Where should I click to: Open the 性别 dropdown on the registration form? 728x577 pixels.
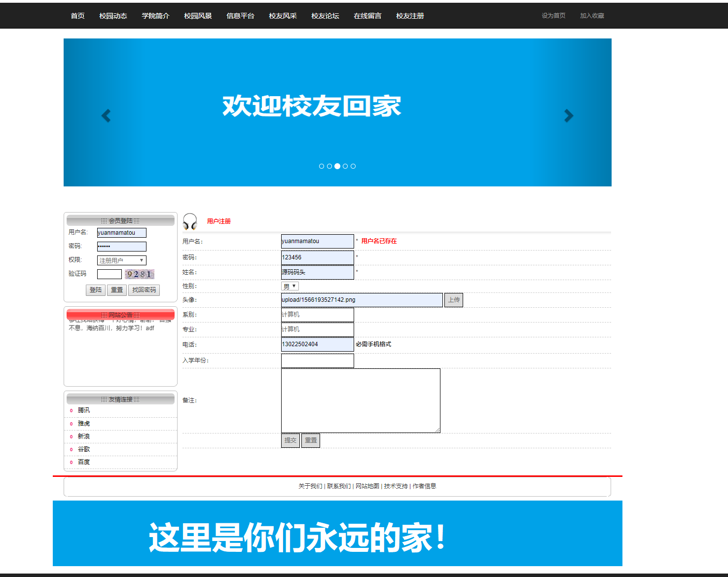pyautogui.click(x=290, y=286)
